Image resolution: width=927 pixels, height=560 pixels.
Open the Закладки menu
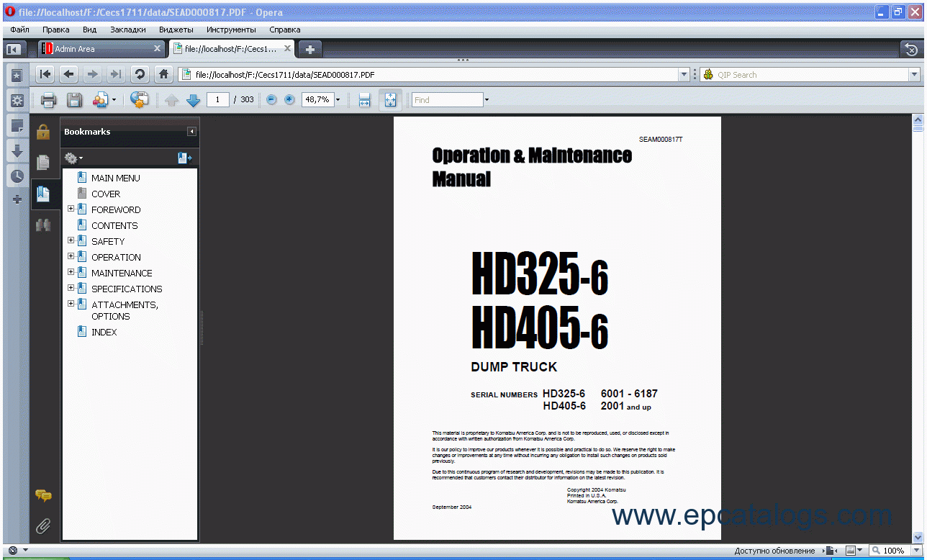click(x=128, y=30)
